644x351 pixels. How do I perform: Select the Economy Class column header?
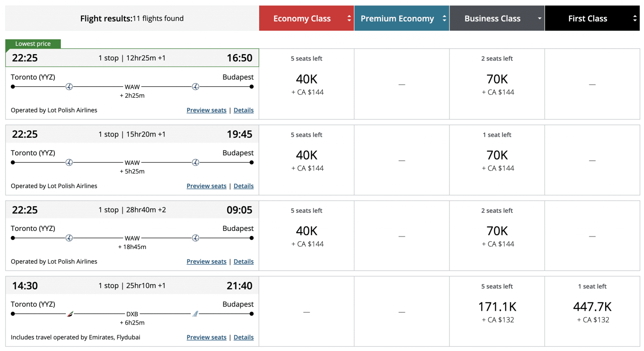[x=301, y=18]
